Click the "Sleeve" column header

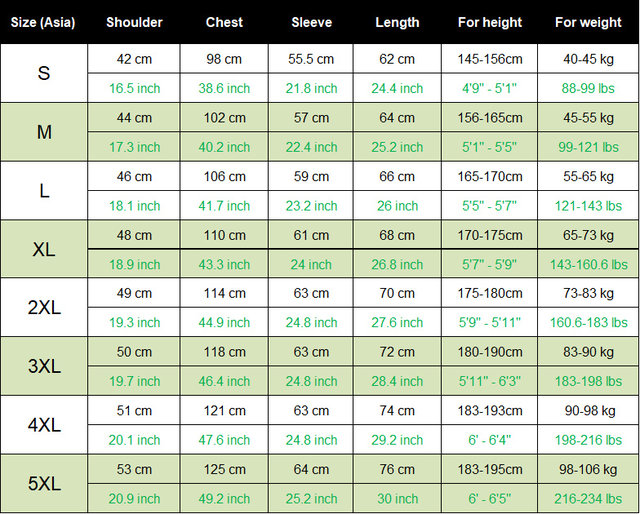coord(311,22)
